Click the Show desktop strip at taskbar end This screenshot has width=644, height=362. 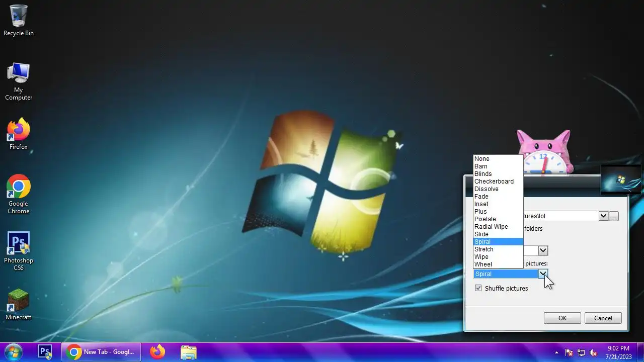tap(640, 352)
